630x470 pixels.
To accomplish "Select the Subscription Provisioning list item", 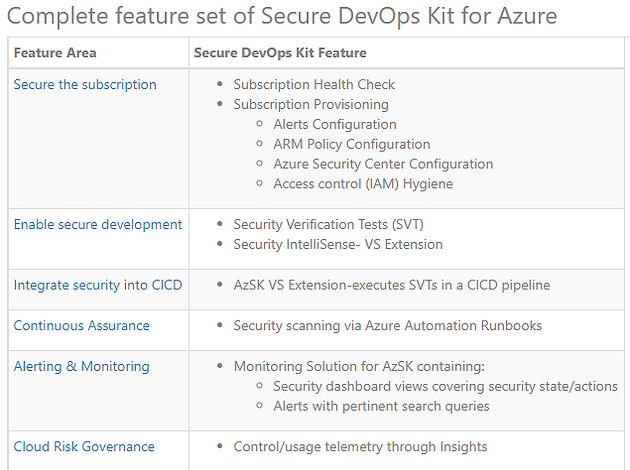I will click(311, 104).
